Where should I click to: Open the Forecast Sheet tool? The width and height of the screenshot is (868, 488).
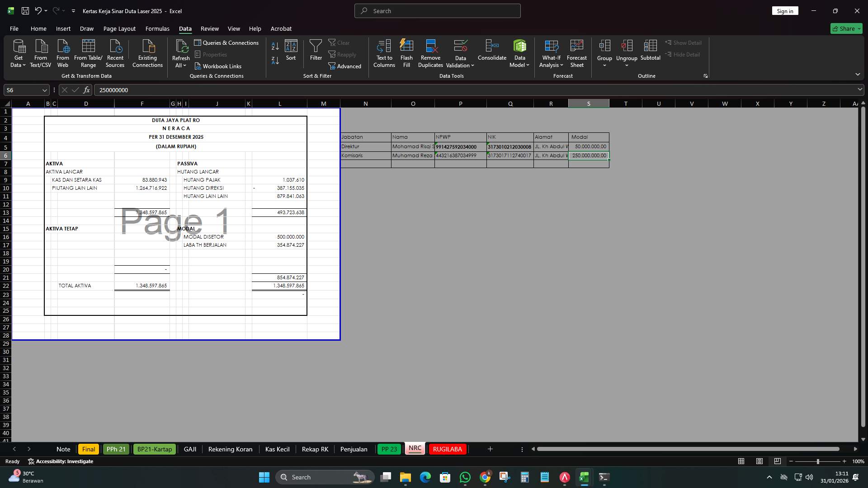[576, 53]
